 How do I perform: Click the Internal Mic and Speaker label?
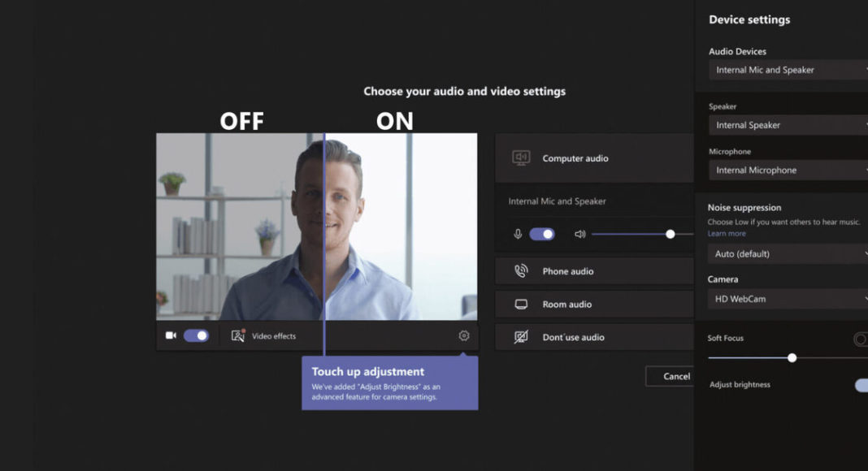[557, 201]
